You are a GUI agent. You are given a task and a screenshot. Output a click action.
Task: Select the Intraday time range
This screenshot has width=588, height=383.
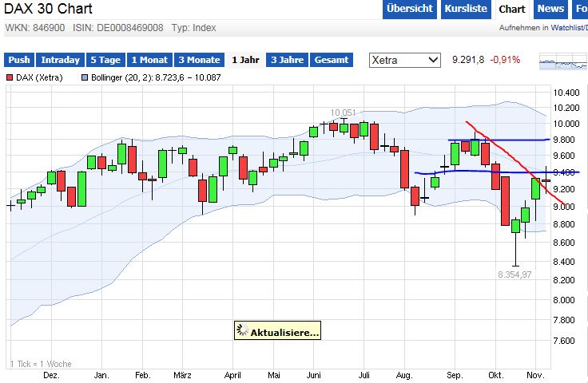tap(61, 60)
